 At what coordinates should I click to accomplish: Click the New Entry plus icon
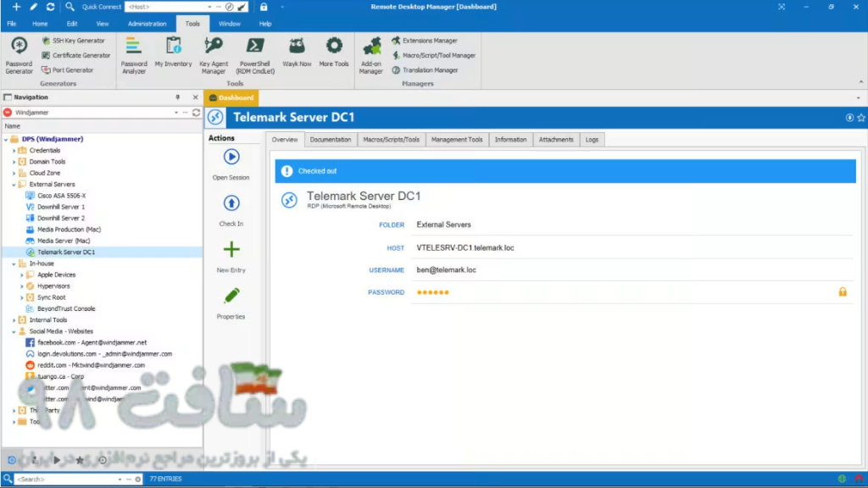pos(231,250)
